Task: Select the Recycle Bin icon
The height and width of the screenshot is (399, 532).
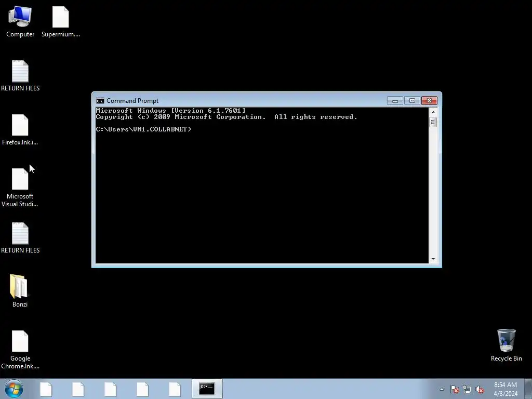Action: 506,345
